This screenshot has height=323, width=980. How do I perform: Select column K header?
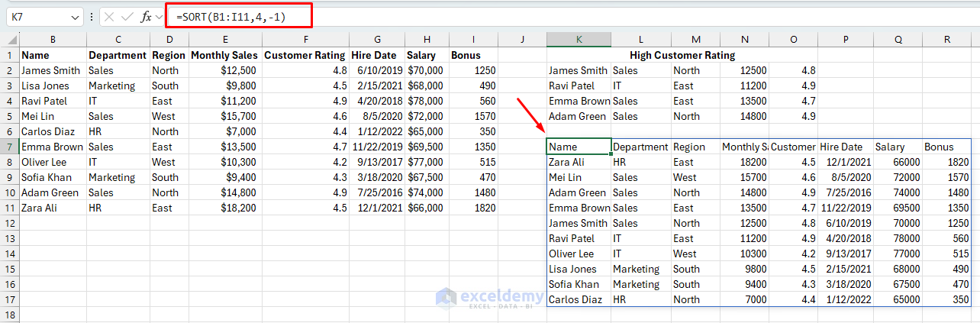click(x=579, y=40)
